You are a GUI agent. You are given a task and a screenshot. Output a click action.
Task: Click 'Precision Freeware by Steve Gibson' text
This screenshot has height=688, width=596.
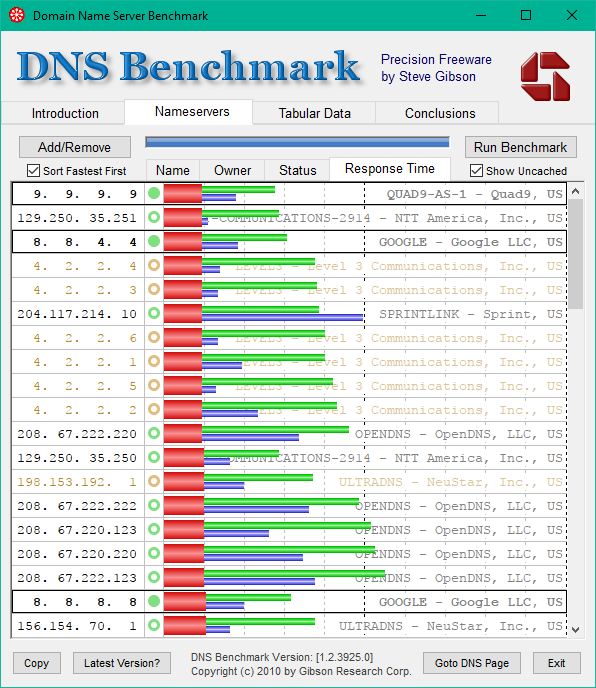click(436, 68)
